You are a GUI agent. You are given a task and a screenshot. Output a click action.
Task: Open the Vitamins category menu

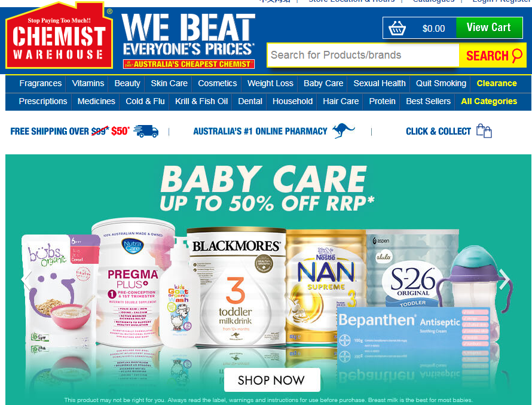coord(88,84)
